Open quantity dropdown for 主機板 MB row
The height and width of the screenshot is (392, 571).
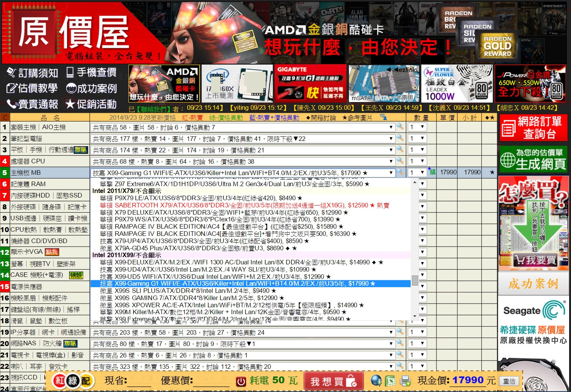pyautogui.click(x=417, y=172)
